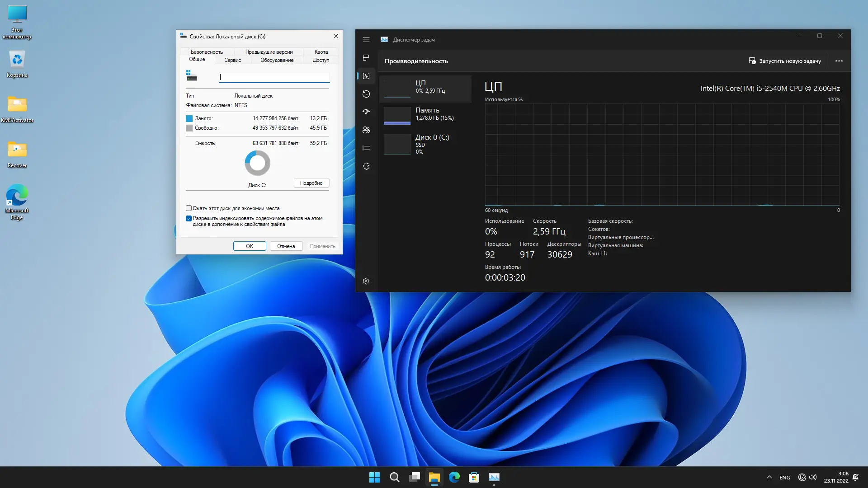Open the Processes view in Task Manager
This screenshot has height=488, width=868.
tap(366, 58)
